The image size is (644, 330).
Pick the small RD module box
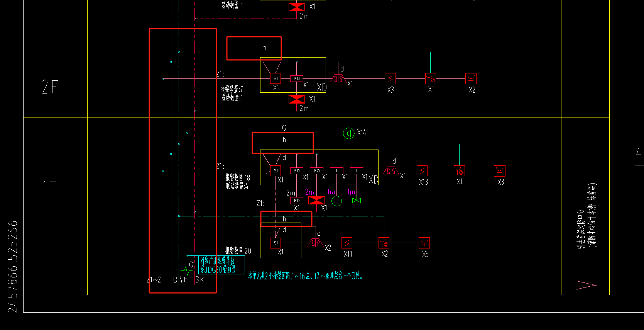(x=297, y=201)
